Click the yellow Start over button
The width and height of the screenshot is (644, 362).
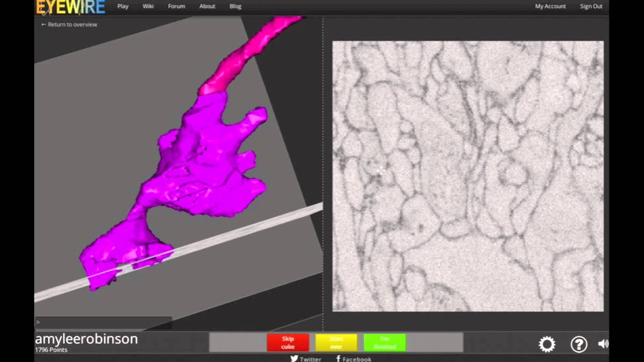[x=336, y=342]
